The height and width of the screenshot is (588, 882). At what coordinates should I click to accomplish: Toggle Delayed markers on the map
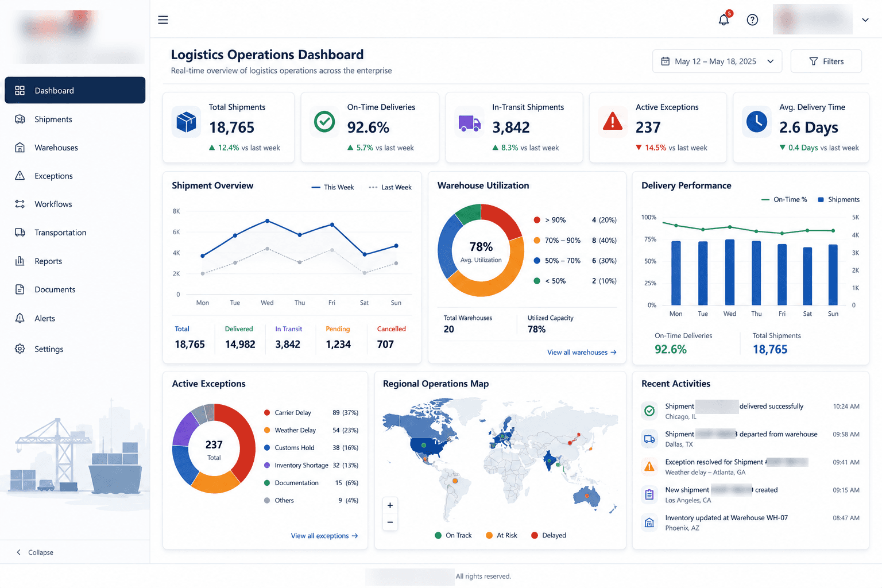548,535
